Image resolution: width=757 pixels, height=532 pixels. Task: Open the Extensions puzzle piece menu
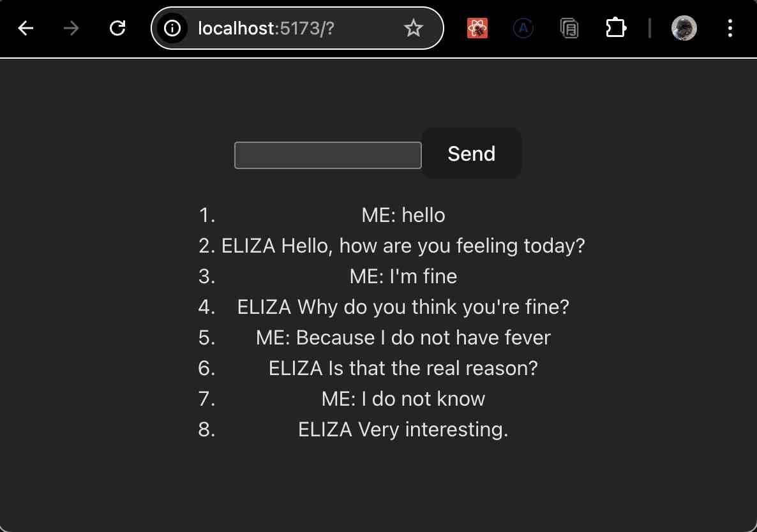point(615,28)
